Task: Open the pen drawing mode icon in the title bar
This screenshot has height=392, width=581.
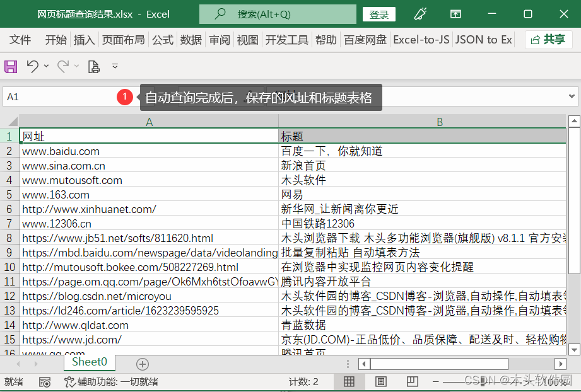Action: pos(420,14)
